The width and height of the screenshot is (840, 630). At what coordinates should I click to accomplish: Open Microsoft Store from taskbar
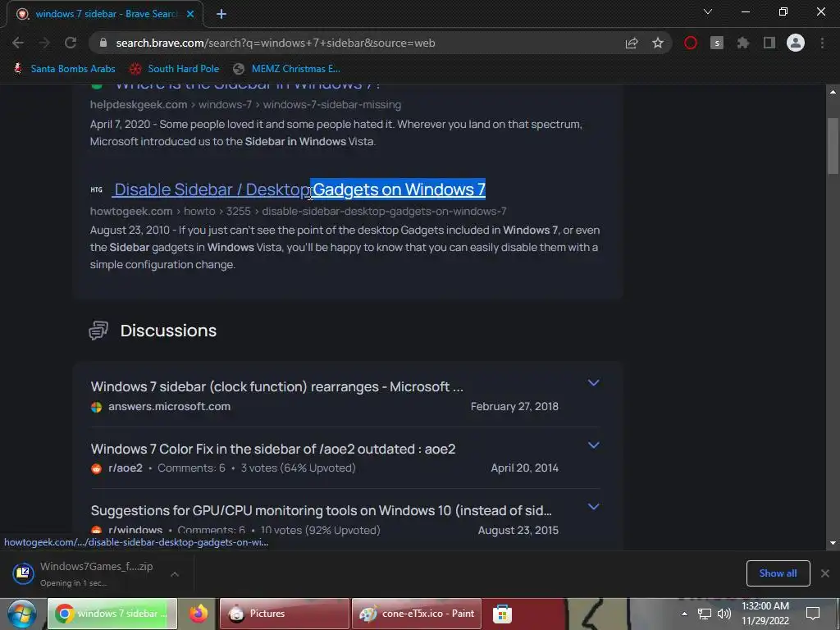502,614
